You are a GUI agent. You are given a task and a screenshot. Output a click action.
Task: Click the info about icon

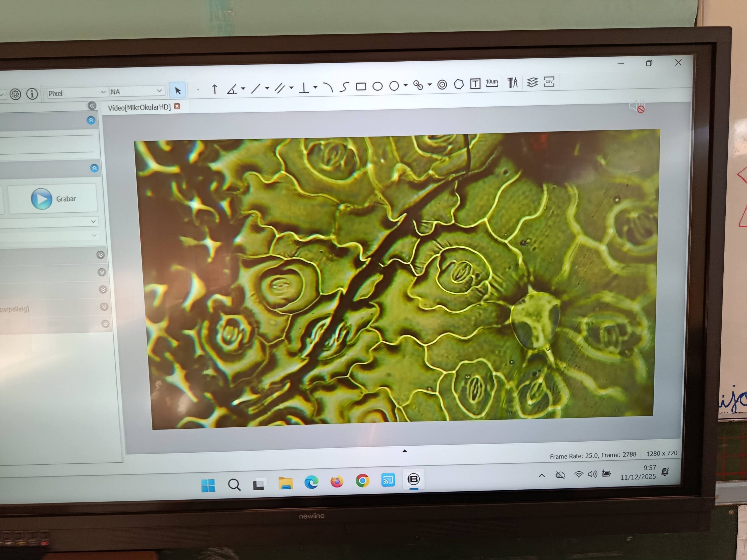coord(32,94)
